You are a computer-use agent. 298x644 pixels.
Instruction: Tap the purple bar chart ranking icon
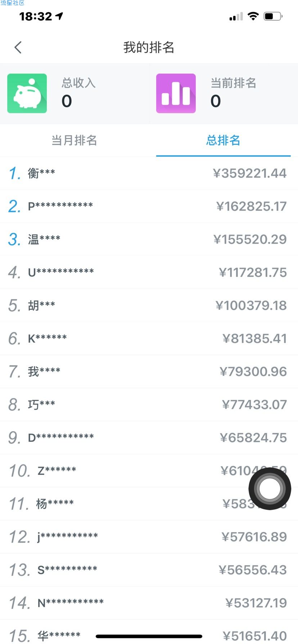[176, 93]
